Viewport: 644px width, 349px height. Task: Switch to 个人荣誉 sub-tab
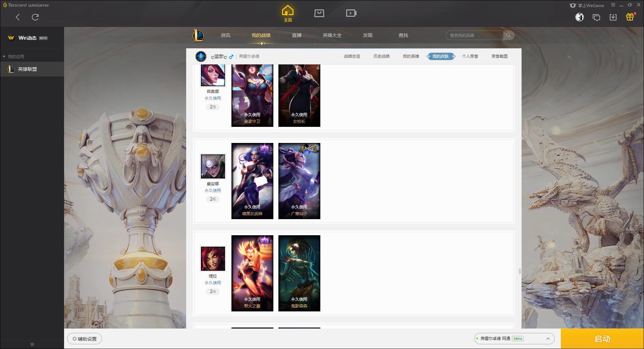(x=470, y=56)
